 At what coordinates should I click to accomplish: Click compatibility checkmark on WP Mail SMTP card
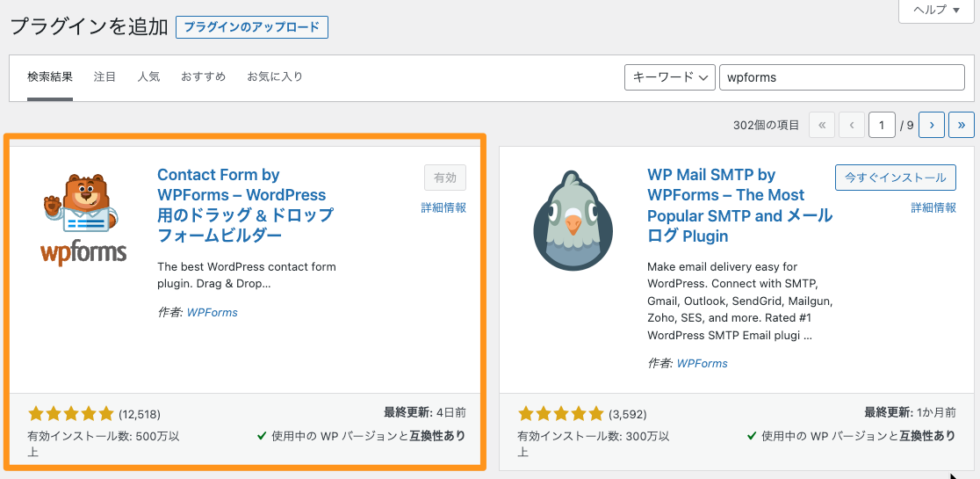752,436
